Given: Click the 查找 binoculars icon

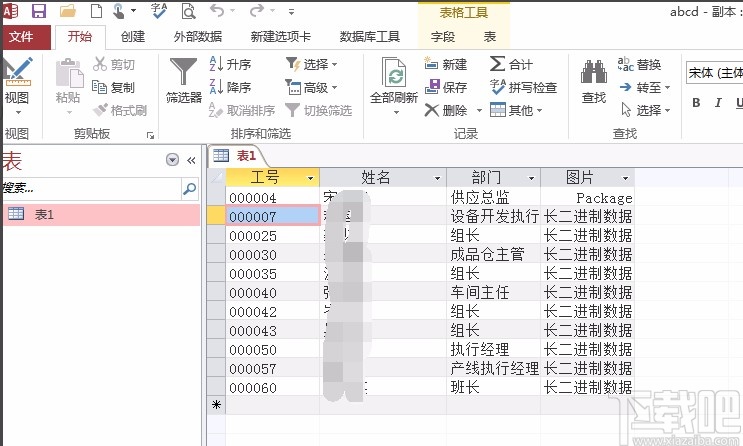Looking at the screenshot, I should tap(594, 72).
